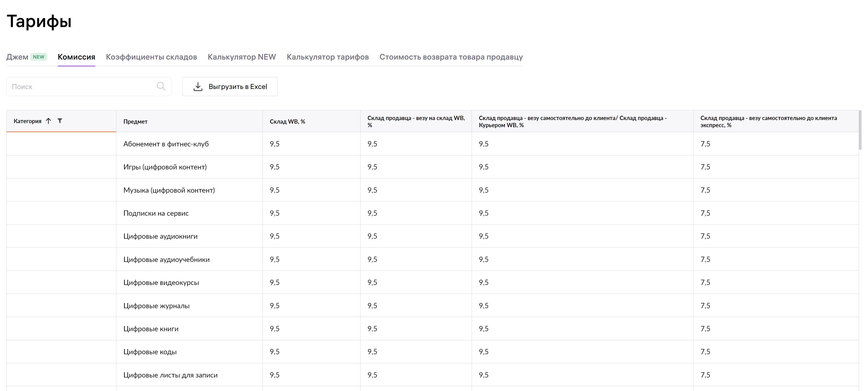Click the Склад WB, % column header

click(x=287, y=121)
